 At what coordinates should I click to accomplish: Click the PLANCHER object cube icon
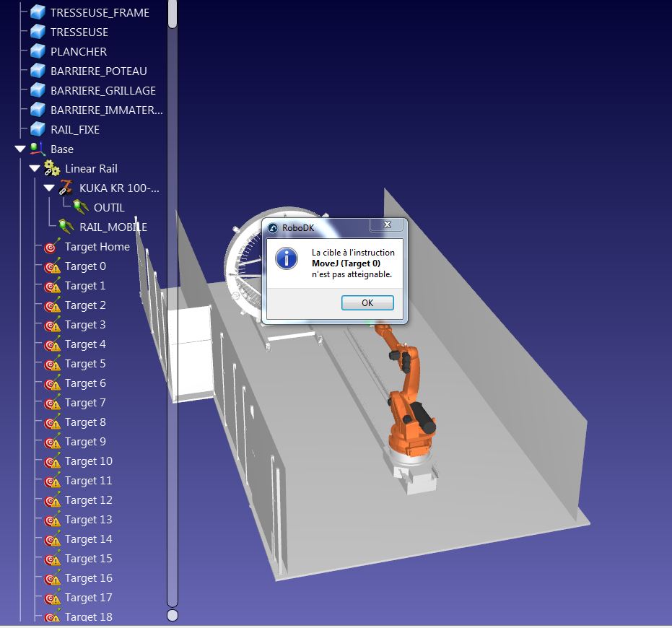point(38,51)
